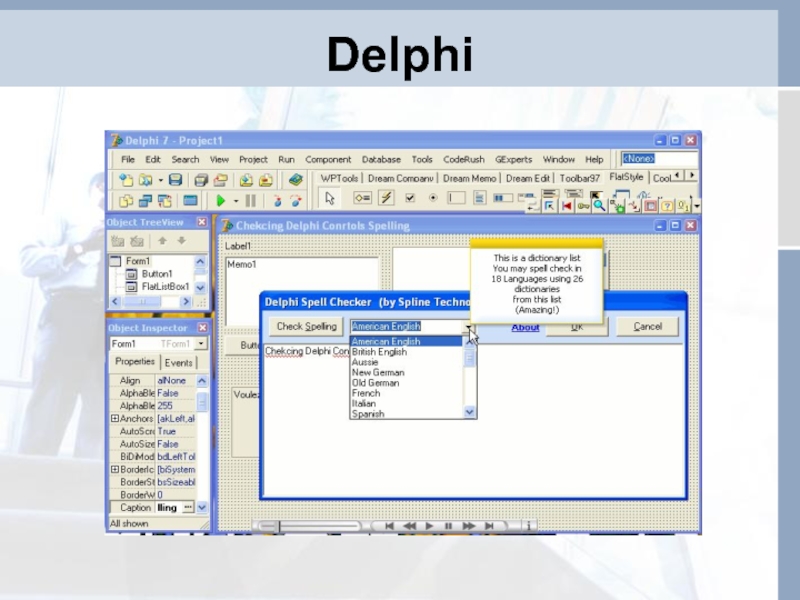Open the GExperts menu

coord(513,160)
